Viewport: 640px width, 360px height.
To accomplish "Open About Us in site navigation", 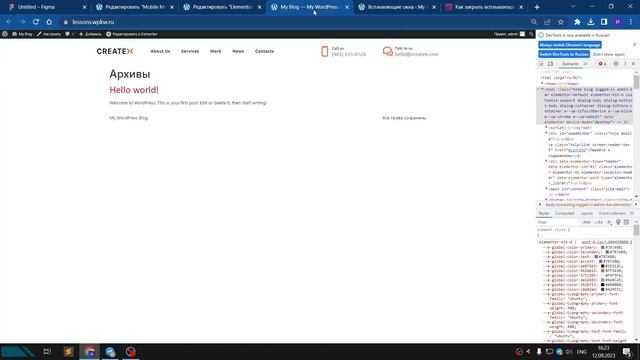I will tap(160, 51).
